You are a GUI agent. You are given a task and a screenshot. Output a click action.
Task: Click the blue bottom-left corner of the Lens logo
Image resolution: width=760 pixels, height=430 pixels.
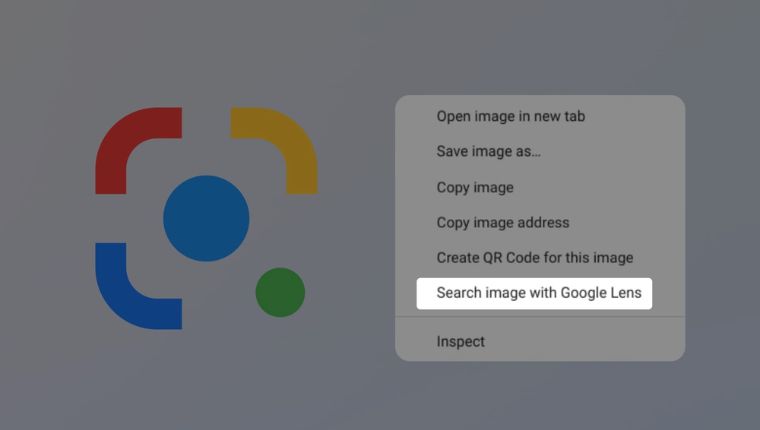(120, 300)
